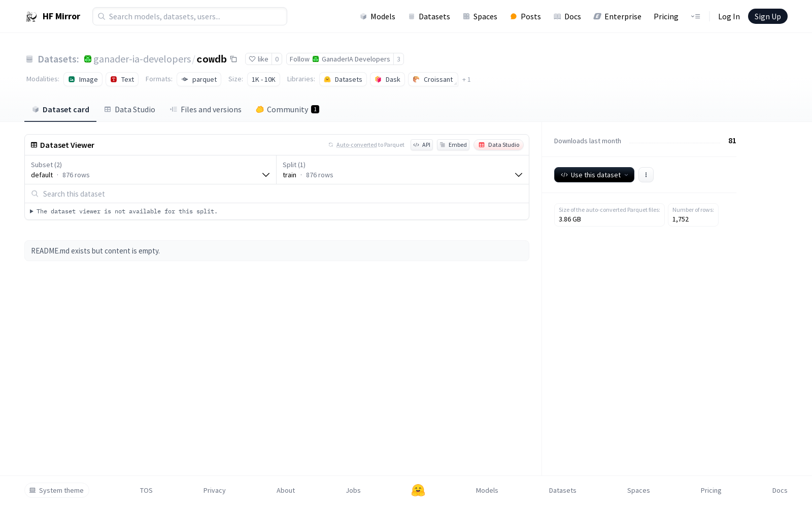Select the Dataset card tab
The width and height of the screenshot is (812, 508).
coord(60,109)
